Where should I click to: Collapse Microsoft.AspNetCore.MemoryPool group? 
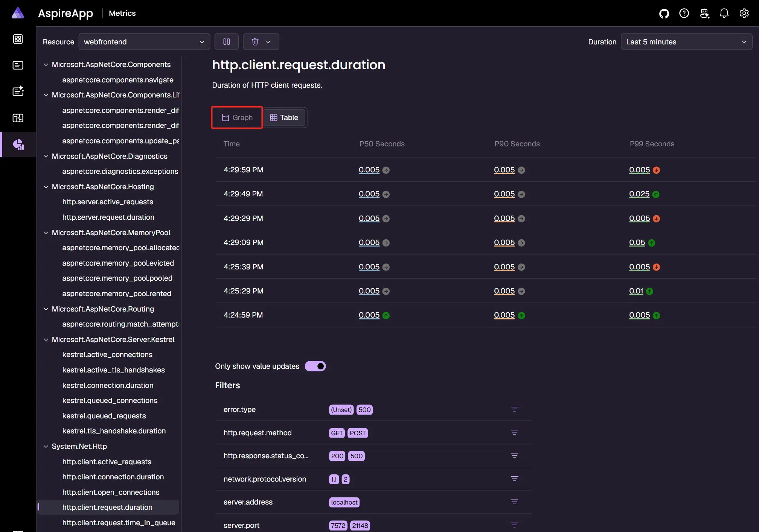pos(46,233)
